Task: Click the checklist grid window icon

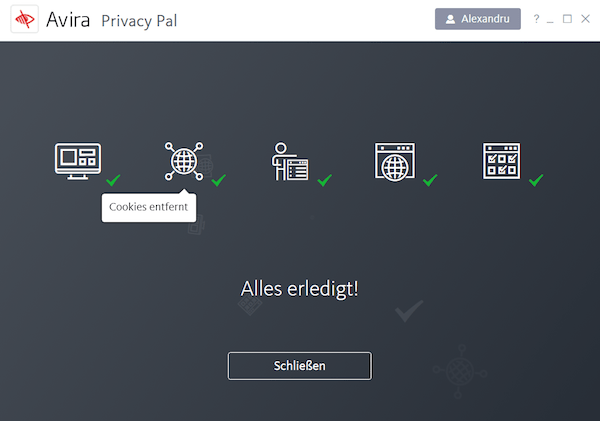Action: point(501,161)
